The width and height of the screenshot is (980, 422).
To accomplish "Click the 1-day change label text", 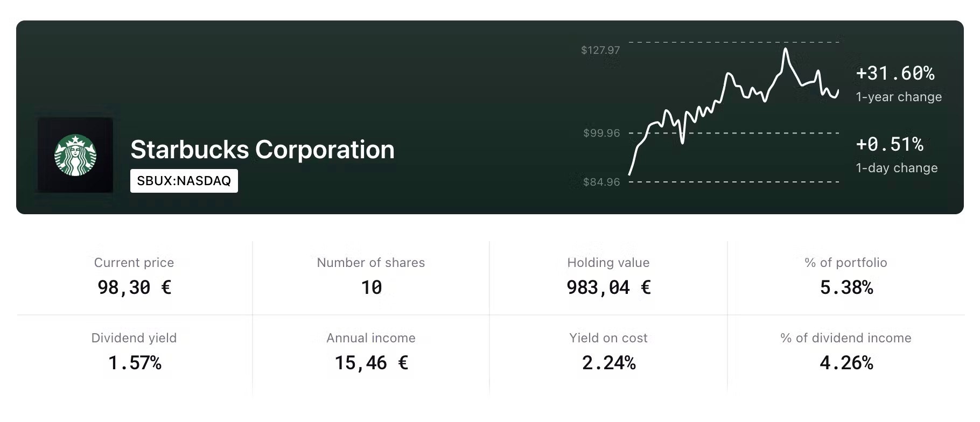I will click(897, 168).
